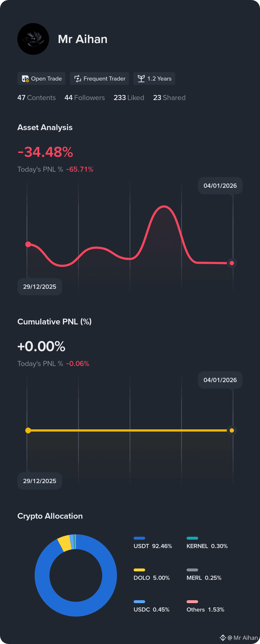The width and height of the screenshot is (260, 644).
Task: Click the red end point of the Asset Analysis chart
Action: click(x=232, y=263)
